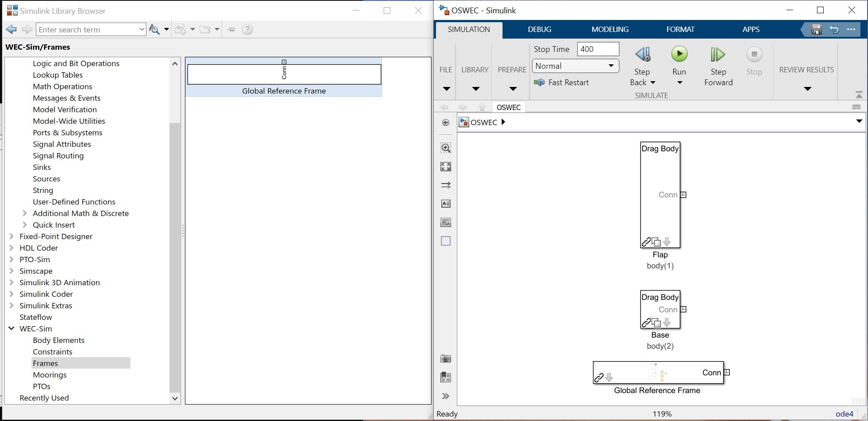Select Sinks in library tree
This screenshot has width=868, height=421.
pos(42,167)
